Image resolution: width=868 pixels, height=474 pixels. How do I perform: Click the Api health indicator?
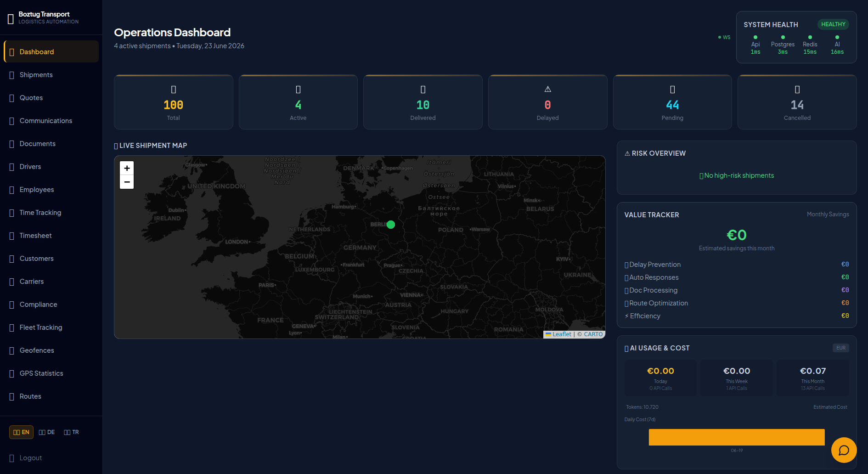(x=755, y=45)
